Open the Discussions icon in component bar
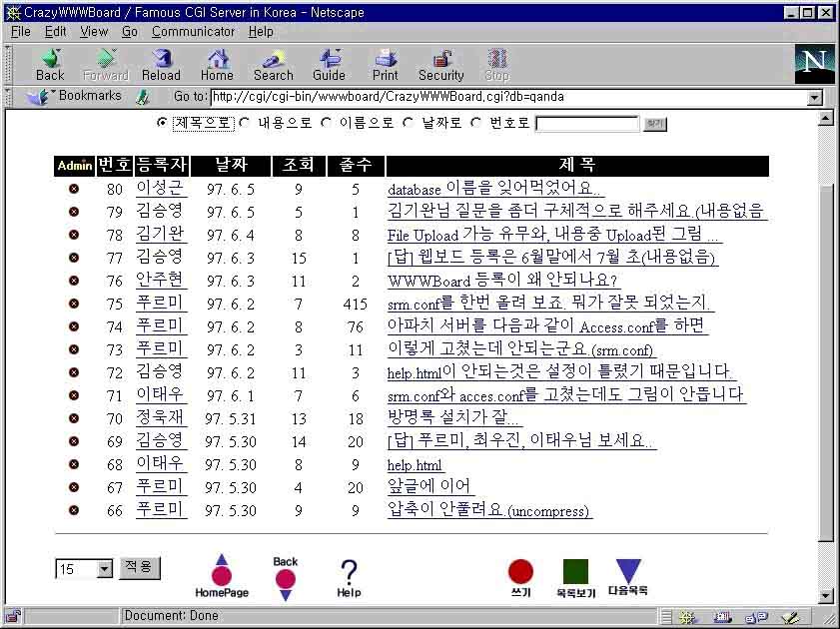This screenshot has width=840, height=629. [x=756, y=617]
